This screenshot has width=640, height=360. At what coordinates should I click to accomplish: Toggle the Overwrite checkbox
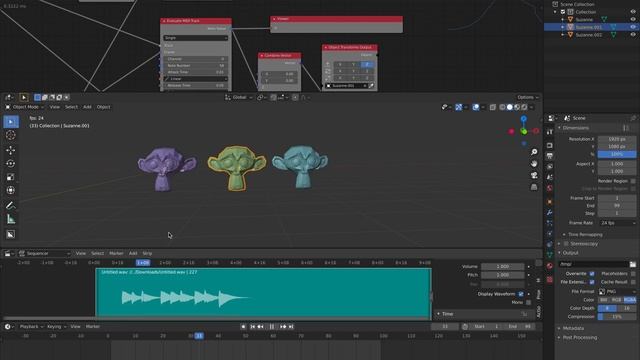pos(592,273)
